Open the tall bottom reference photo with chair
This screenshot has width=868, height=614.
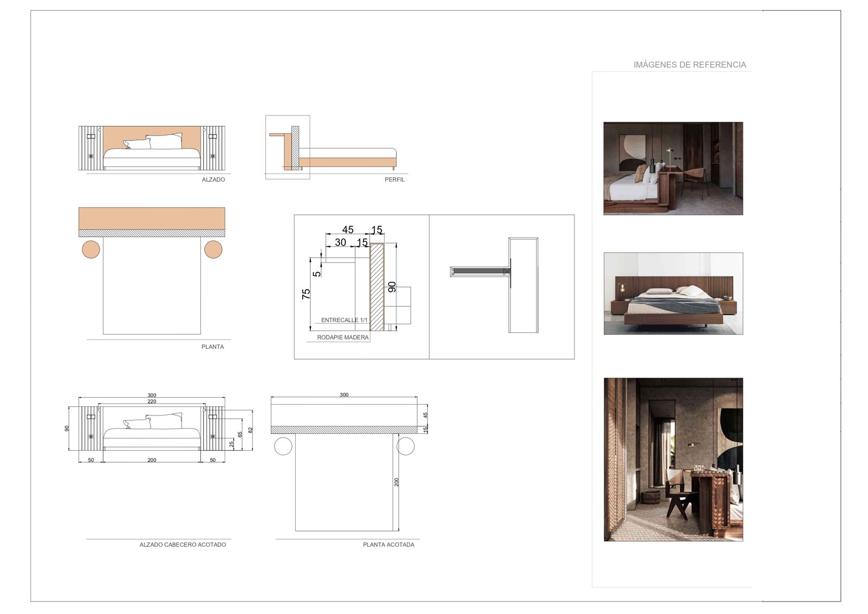(x=673, y=459)
